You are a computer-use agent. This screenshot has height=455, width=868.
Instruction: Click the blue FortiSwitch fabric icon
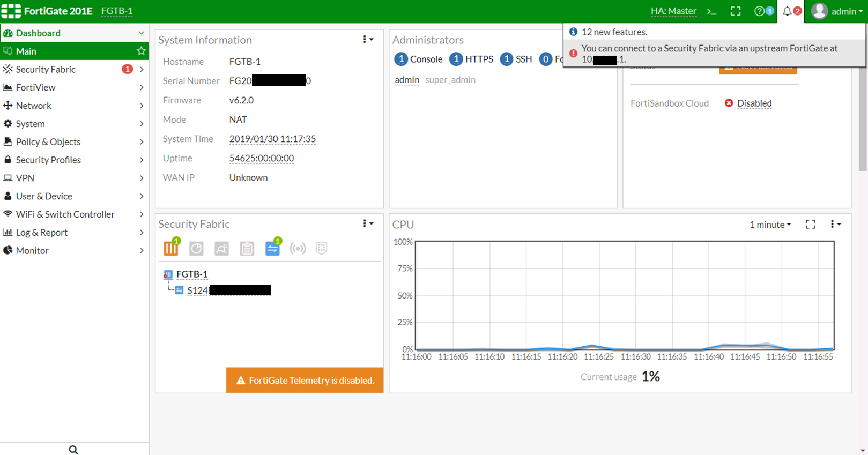coord(272,248)
